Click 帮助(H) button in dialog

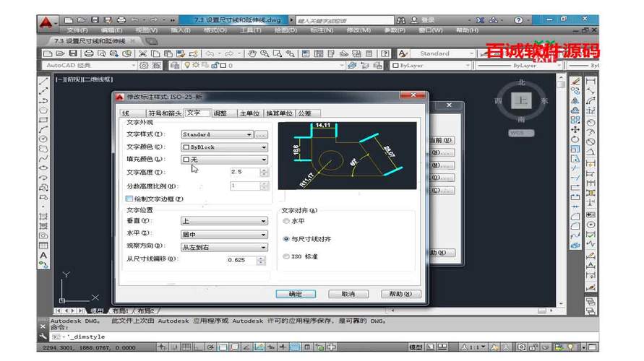click(401, 294)
